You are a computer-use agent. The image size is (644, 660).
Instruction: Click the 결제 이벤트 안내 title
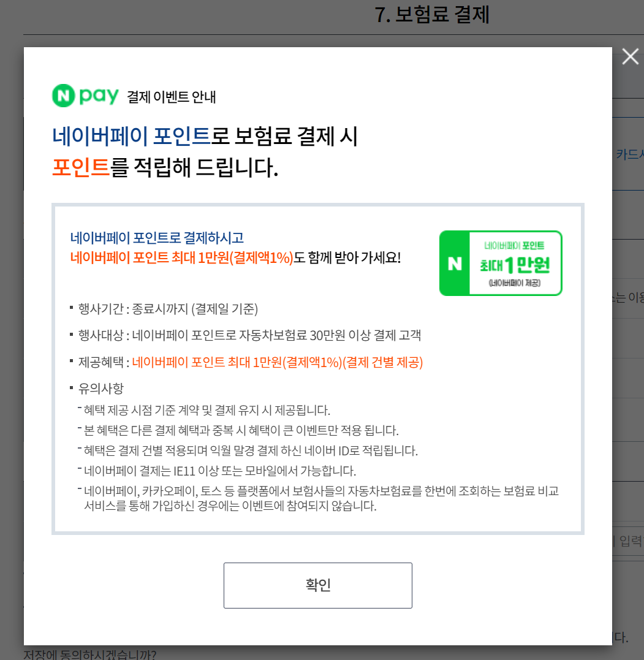click(172, 97)
